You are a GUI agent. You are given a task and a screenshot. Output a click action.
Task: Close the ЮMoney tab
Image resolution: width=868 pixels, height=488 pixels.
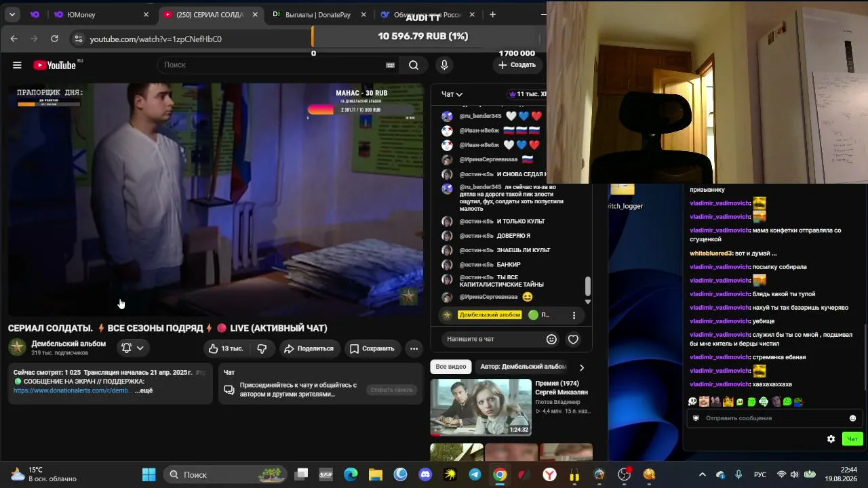coord(146,14)
